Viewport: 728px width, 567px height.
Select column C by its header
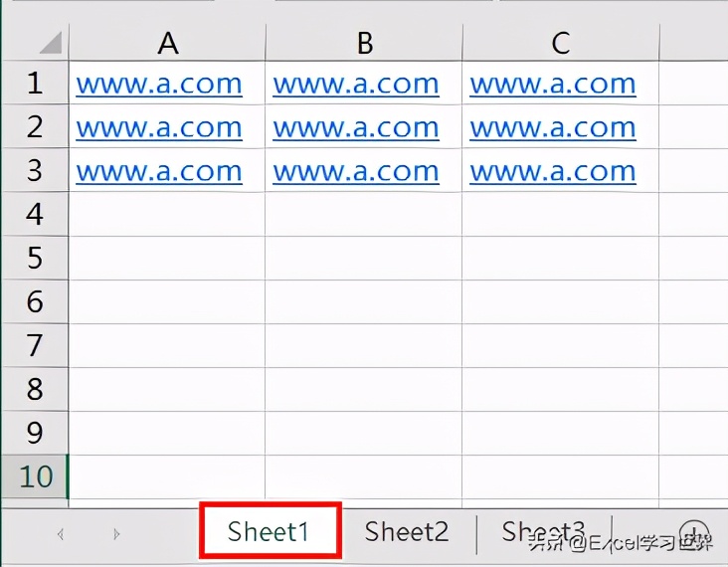pos(560,43)
